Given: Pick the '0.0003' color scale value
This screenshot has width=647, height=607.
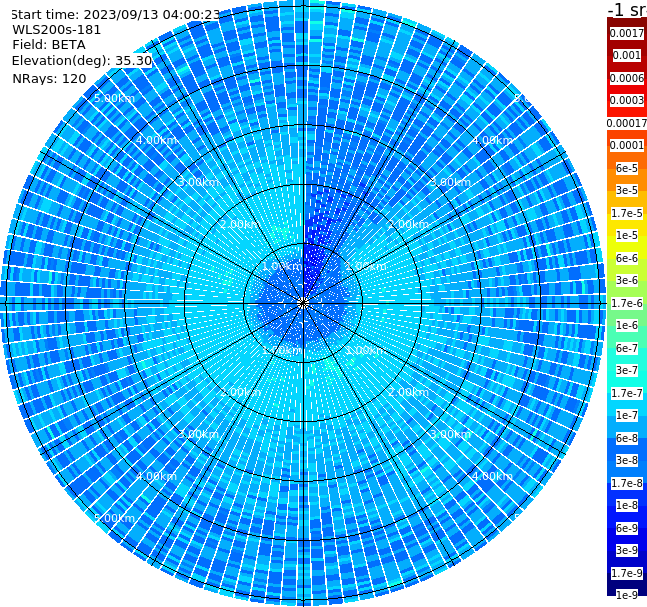Looking at the screenshot, I should [627, 100].
